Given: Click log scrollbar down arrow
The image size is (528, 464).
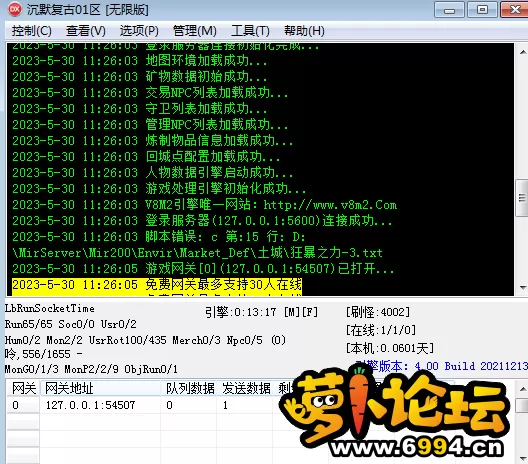Looking at the screenshot, I should pos(522,288).
